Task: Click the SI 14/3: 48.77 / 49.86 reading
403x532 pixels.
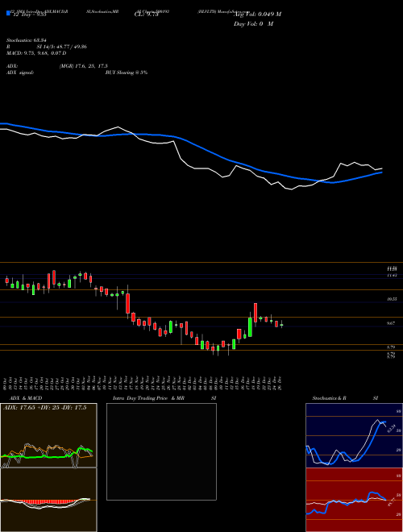Action: click(x=62, y=47)
